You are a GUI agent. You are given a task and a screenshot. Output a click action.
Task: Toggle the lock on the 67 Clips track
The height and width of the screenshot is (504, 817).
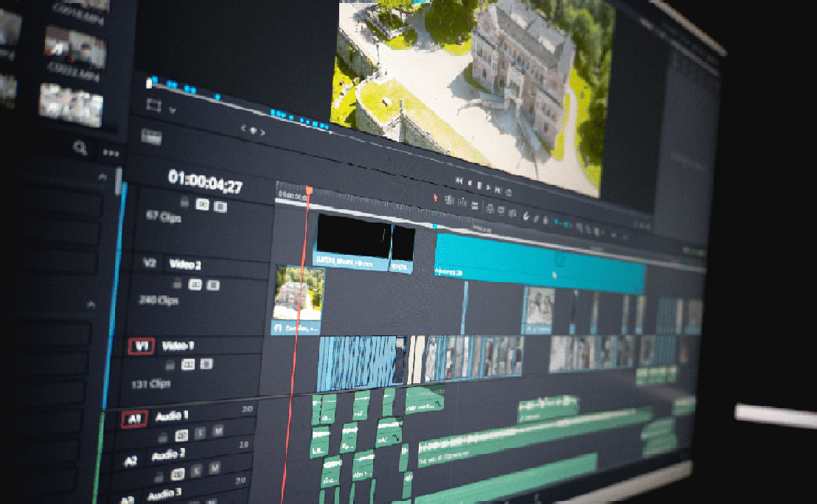click(x=184, y=201)
